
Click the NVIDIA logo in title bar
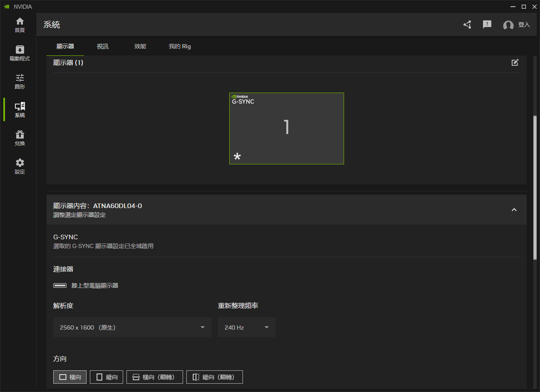point(7,7)
